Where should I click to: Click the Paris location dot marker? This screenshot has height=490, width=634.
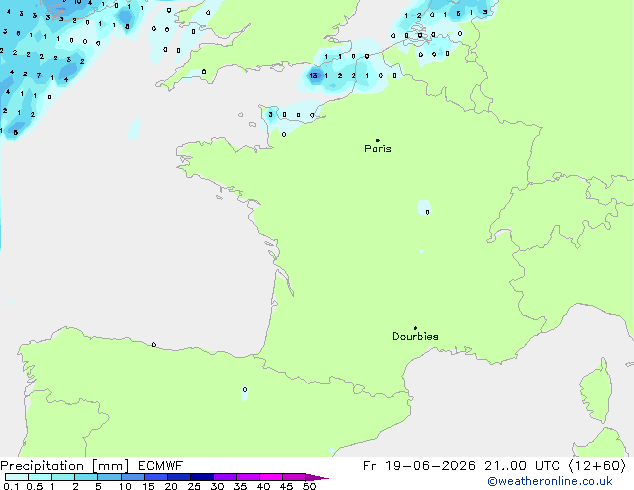click(378, 140)
